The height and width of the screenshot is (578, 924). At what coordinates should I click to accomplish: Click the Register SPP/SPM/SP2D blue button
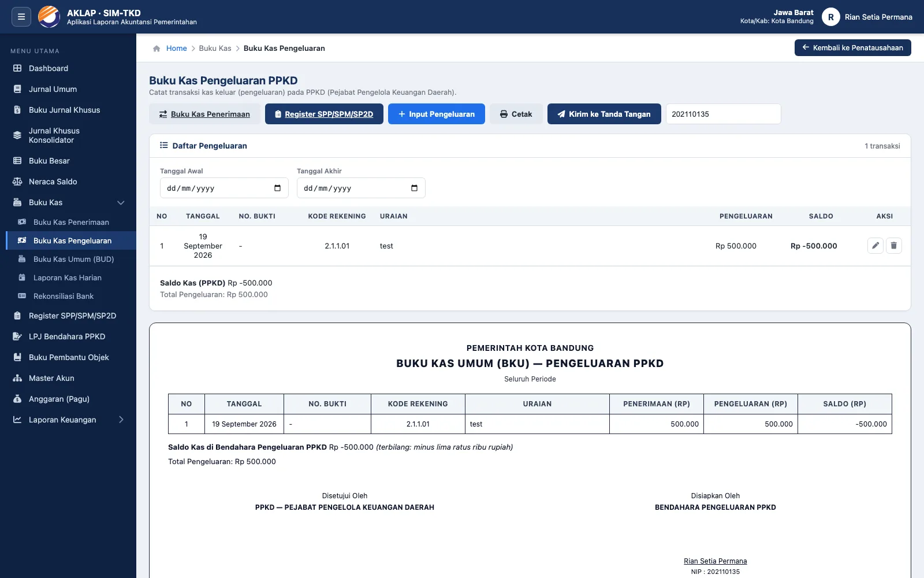coord(324,114)
